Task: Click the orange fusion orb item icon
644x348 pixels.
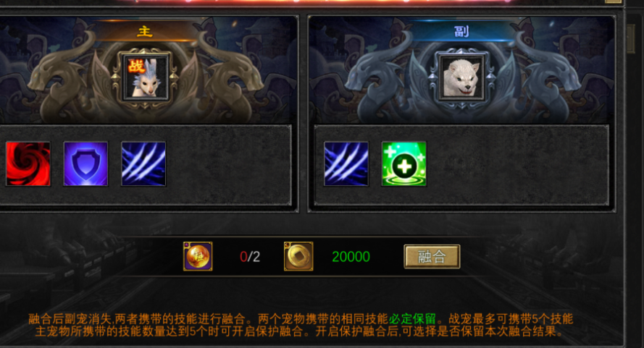Action: coord(198,256)
